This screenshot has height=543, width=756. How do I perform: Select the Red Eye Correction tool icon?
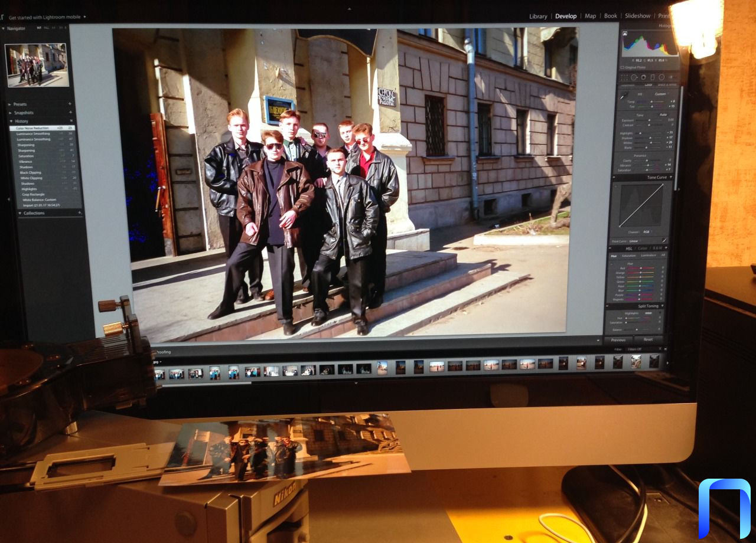coord(643,77)
